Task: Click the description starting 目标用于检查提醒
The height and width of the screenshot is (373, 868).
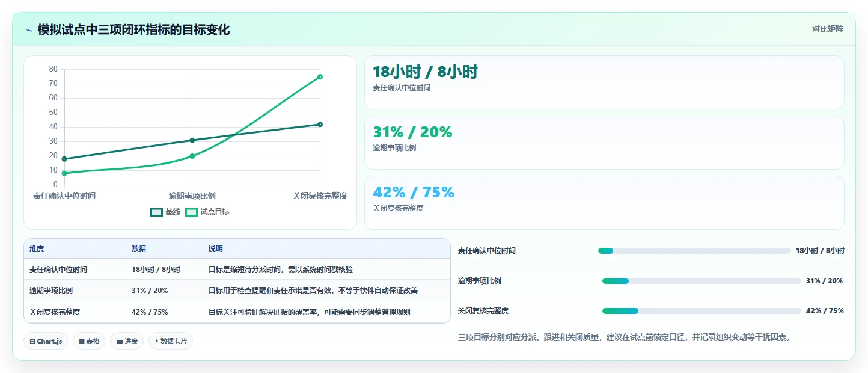Action: coord(313,291)
